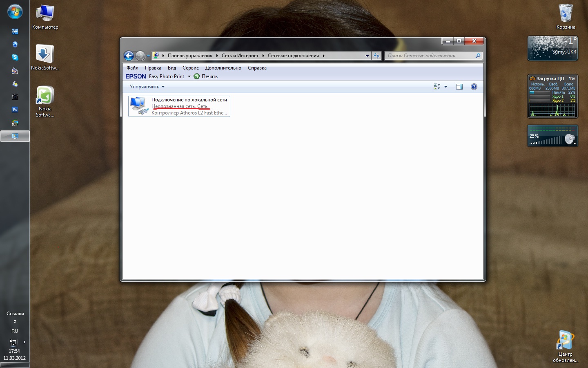Click Сеть и Интернет breadcrumb
This screenshot has width=588, height=368.
(240, 56)
